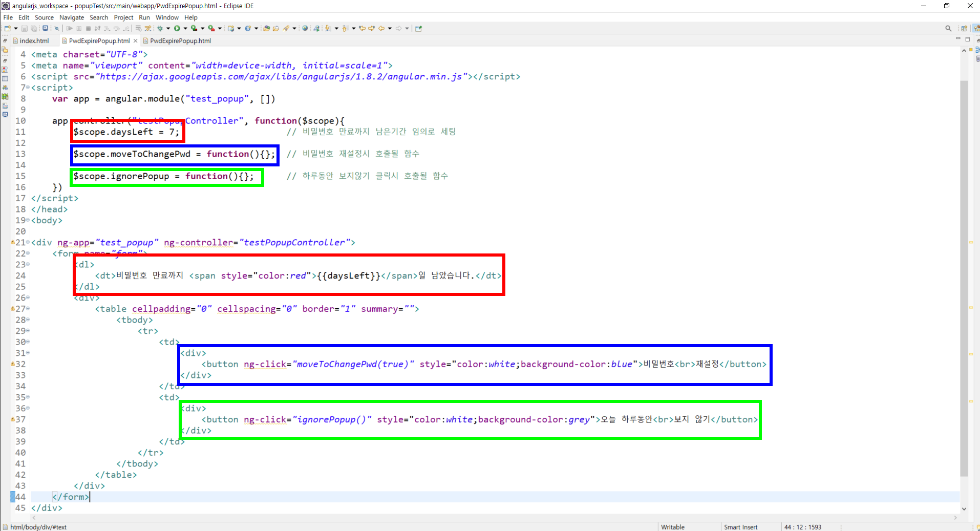Click the Open Task folder icon
Image resolution: width=980 pixels, height=531 pixels.
276,28
